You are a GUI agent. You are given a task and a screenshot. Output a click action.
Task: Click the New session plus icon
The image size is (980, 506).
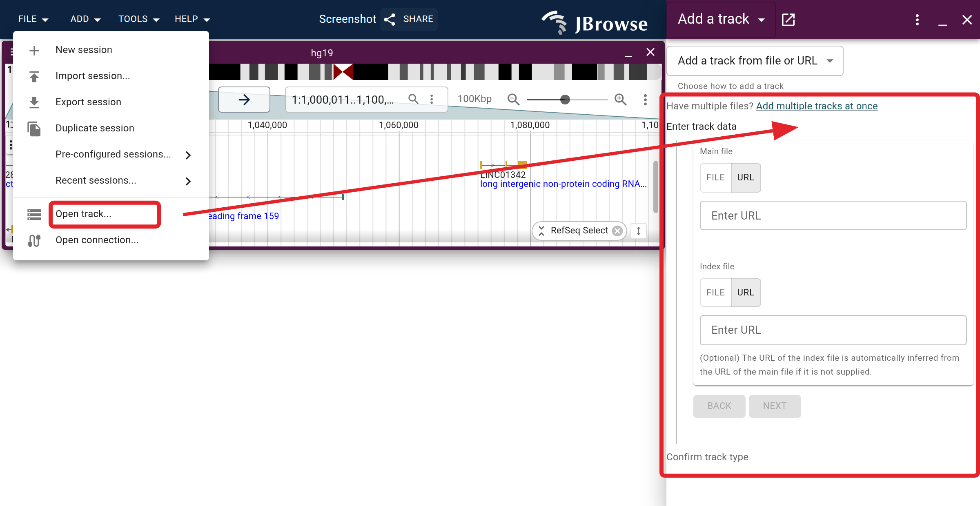(34, 50)
